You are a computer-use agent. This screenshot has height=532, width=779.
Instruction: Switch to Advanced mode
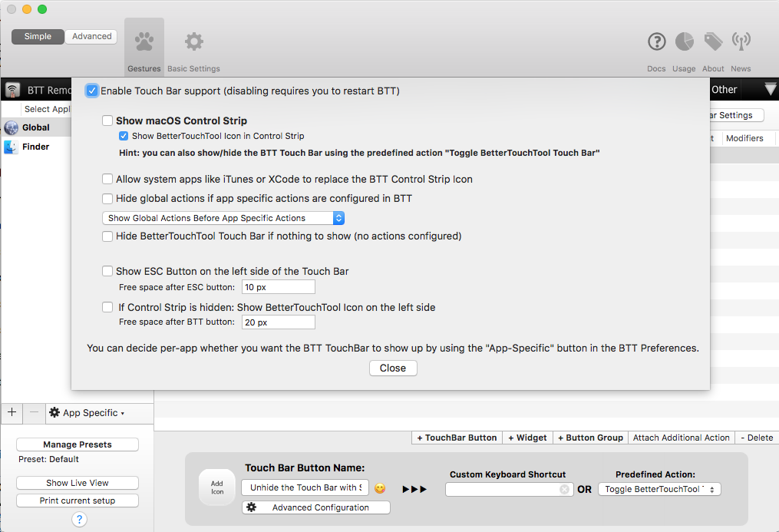[x=91, y=36]
